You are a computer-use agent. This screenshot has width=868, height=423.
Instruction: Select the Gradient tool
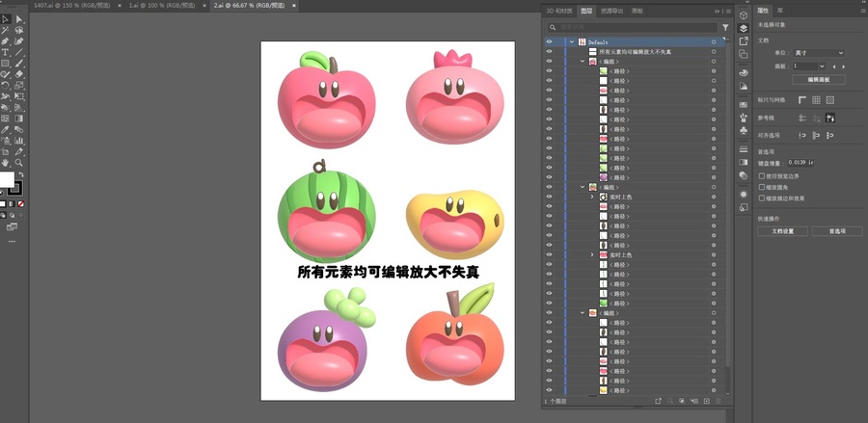[19, 118]
